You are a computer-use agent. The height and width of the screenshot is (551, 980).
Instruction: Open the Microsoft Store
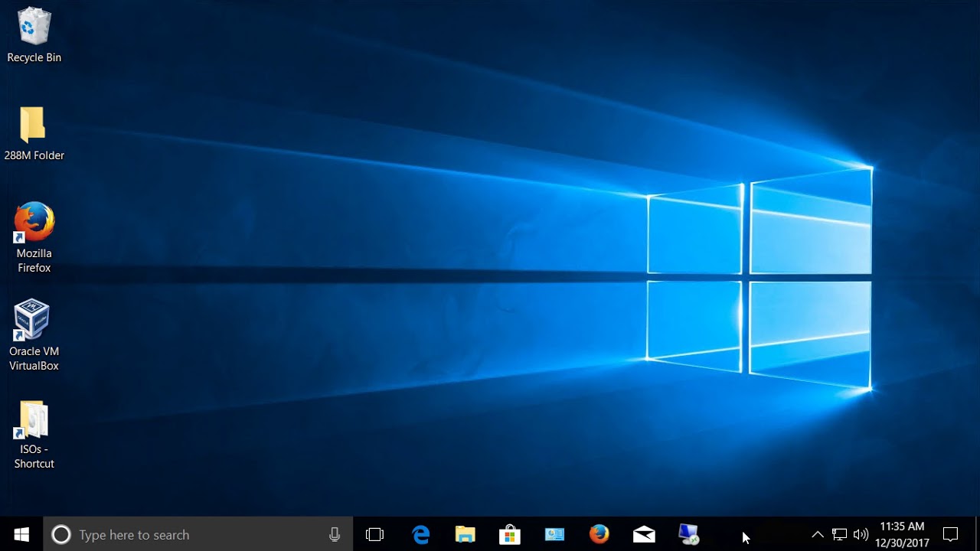tap(510, 534)
